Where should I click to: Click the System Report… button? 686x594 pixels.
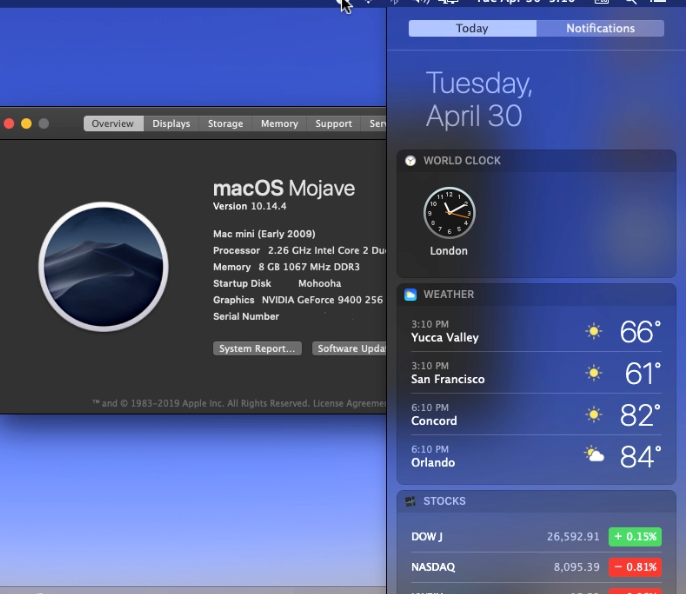257,349
